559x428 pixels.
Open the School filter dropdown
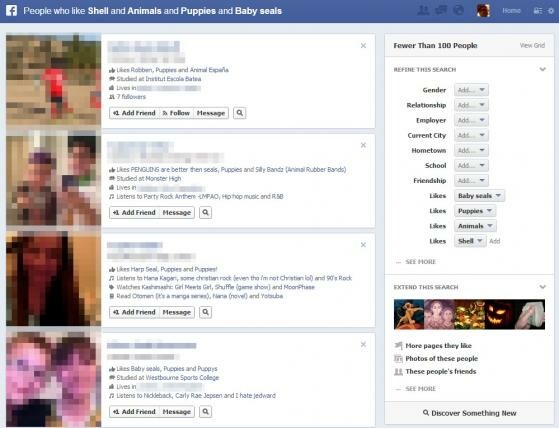(x=471, y=165)
